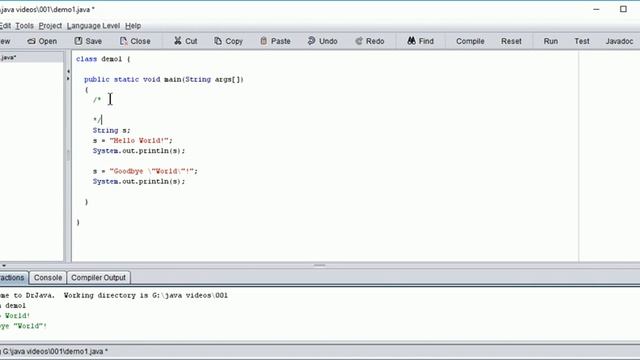Click the Copy pages icon
640x360 pixels.
point(218,41)
